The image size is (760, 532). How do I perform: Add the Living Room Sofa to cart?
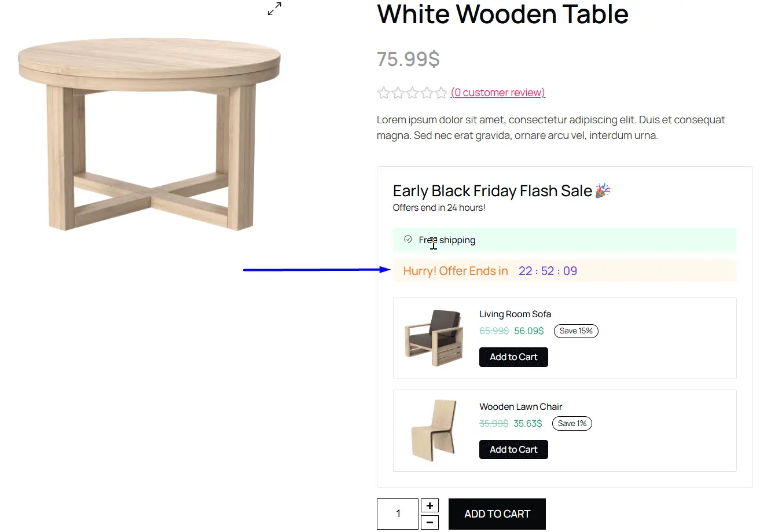pyautogui.click(x=513, y=357)
